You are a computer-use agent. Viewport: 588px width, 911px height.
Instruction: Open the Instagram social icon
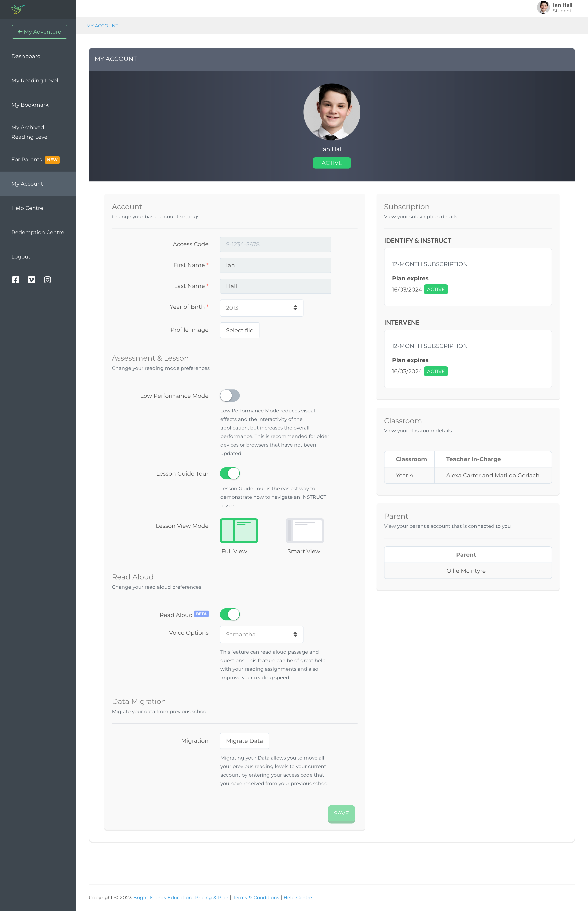click(x=47, y=280)
